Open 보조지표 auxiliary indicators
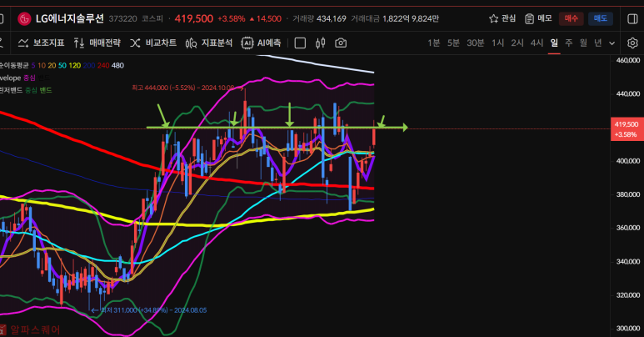Image resolution: width=644 pixels, height=337 pixels. click(x=41, y=43)
